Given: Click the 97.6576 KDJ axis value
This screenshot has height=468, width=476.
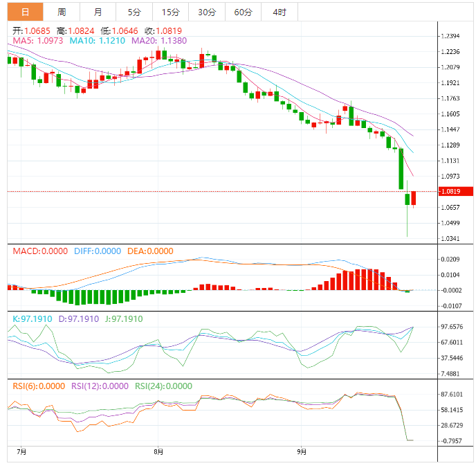Looking at the screenshot, I should (452, 327).
